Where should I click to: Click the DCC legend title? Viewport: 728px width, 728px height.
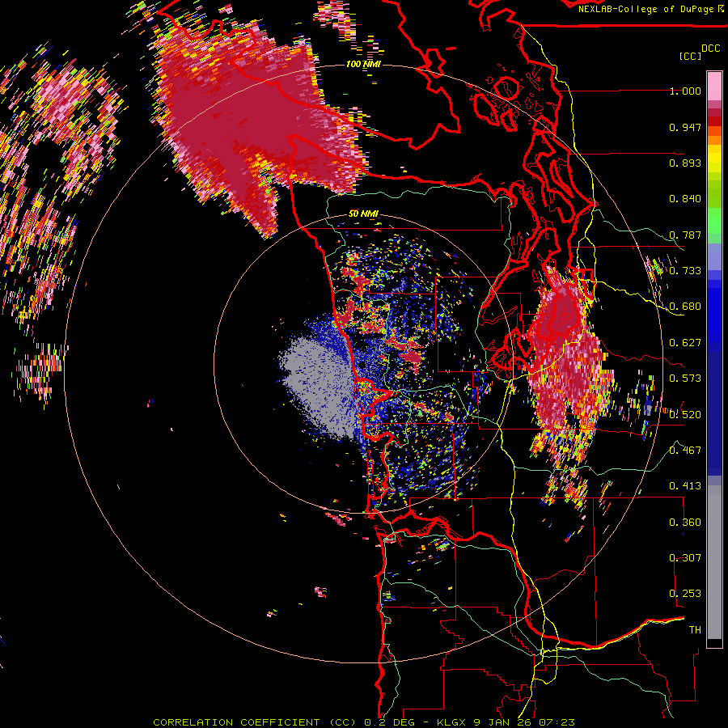point(710,49)
